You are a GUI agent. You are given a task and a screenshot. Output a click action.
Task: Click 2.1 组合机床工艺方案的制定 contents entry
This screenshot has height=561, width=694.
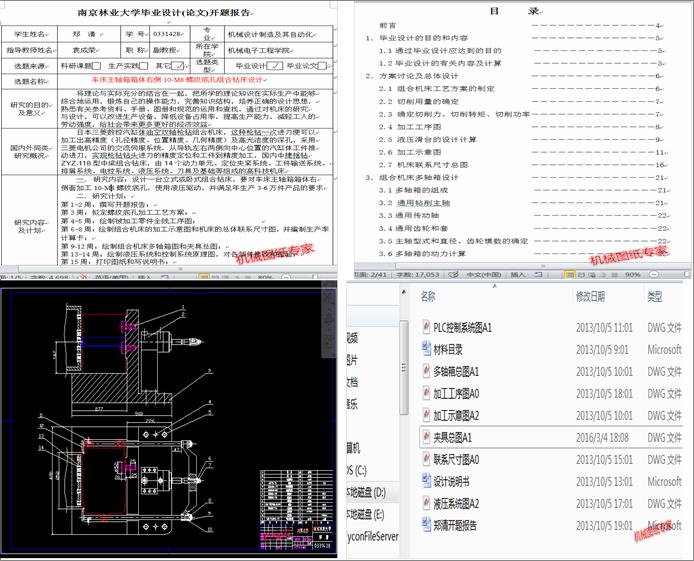(436, 89)
